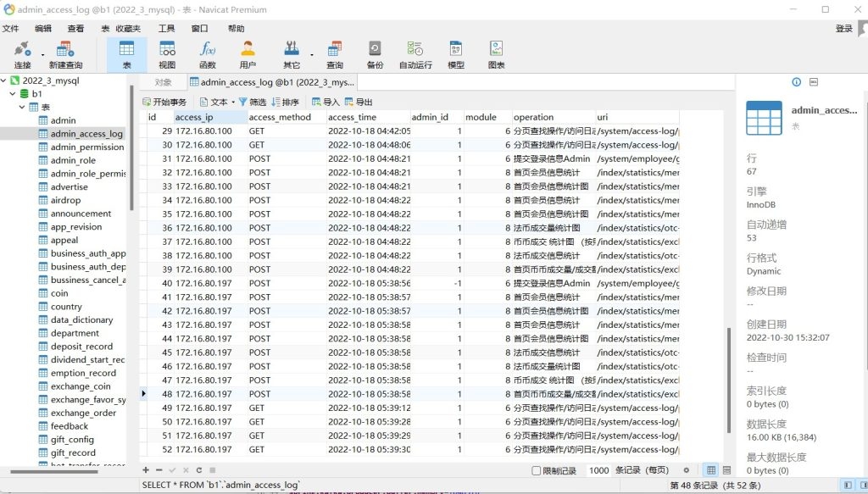Click the 模型 (Model) toolbar icon
The image size is (868, 494).
[x=456, y=54]
